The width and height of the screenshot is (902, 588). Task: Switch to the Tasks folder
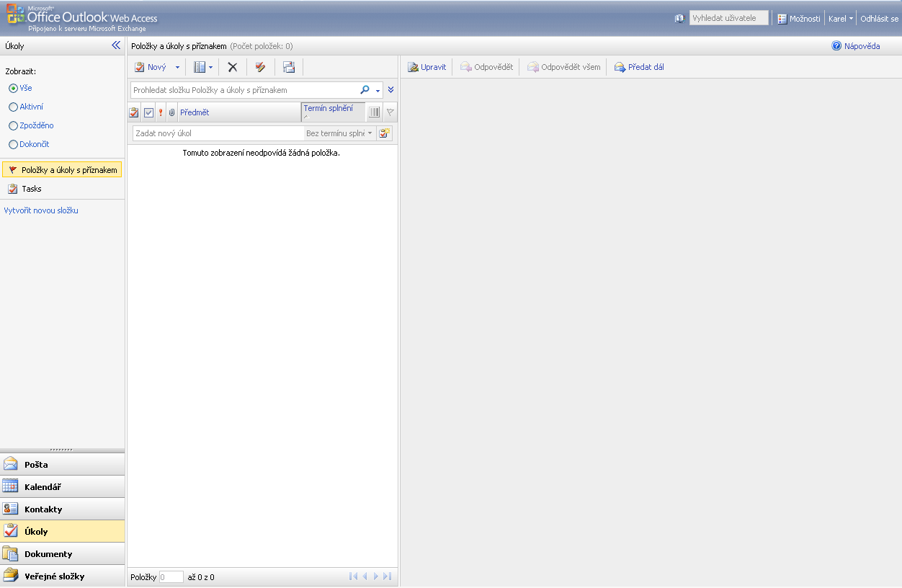tap(32, 188)
